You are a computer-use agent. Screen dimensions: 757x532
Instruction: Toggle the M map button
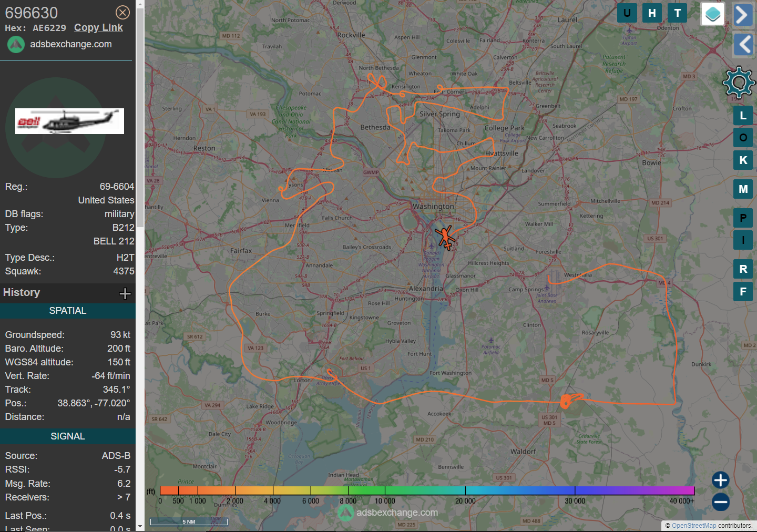point(743,189)
